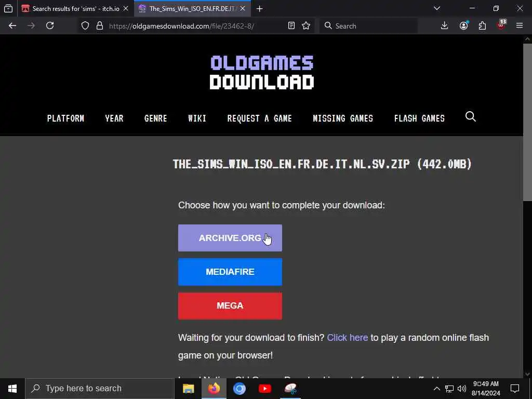Open the GENRE menu
532x399 pixels.
click(x=156, y=118)
